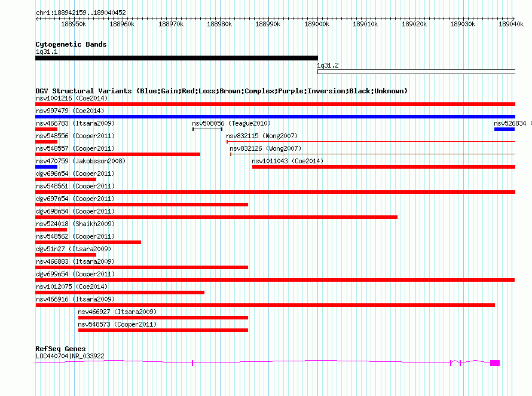Click the dgv698n54 (Cooper2011) label

(75, 212)
